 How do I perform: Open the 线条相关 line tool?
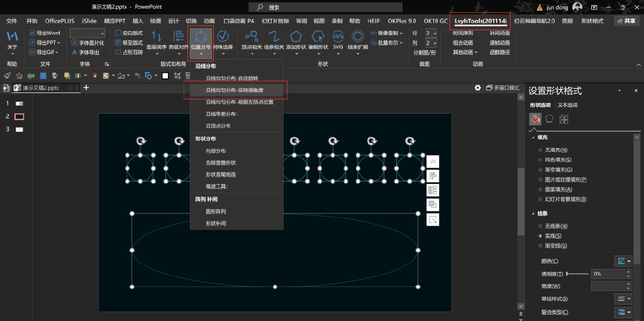pos(274,41)
